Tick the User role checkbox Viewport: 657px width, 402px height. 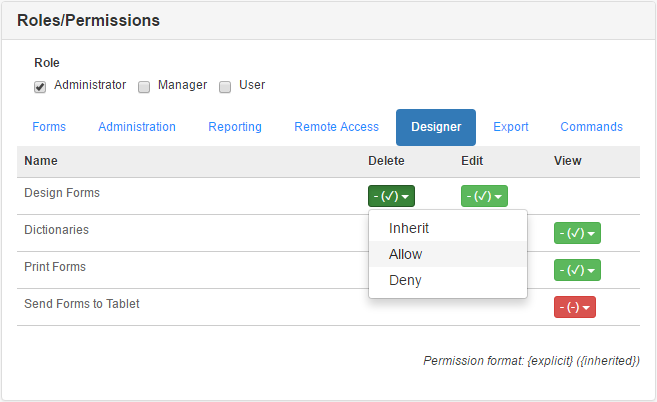coord(225,86)
